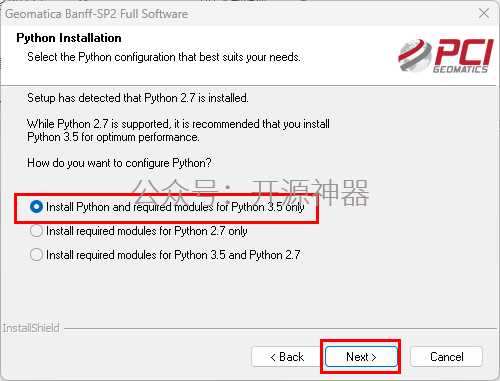Image resolution: width=500 pixels, height=381 pixels.
Task: Click the Chinese watermark text overlay
Action: (x=250, y=193)
